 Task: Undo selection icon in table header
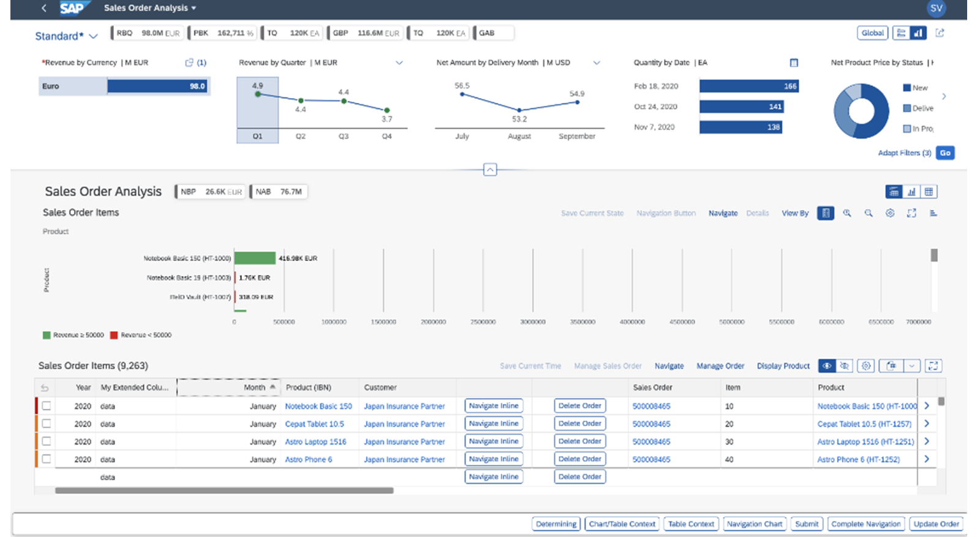[45, 388]
